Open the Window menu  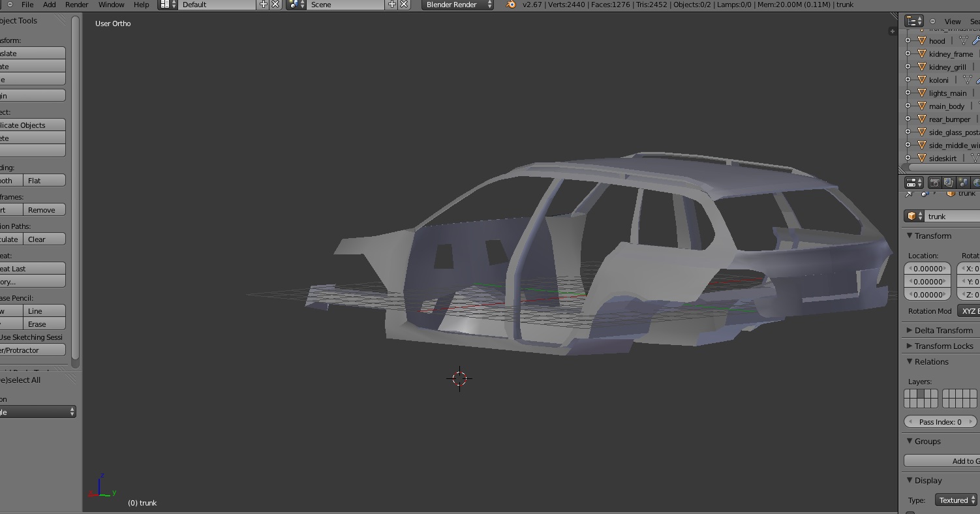pyautogui.click(x=111, y=5)
